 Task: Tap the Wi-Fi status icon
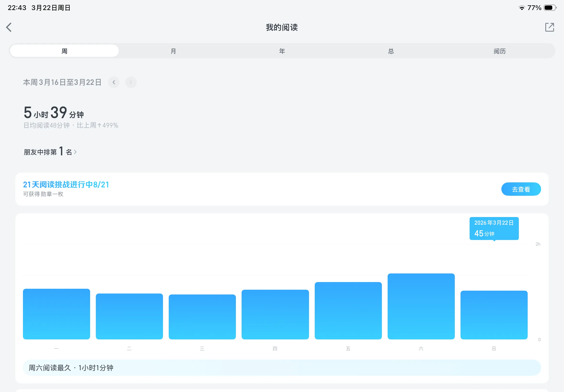click(521, 8)
